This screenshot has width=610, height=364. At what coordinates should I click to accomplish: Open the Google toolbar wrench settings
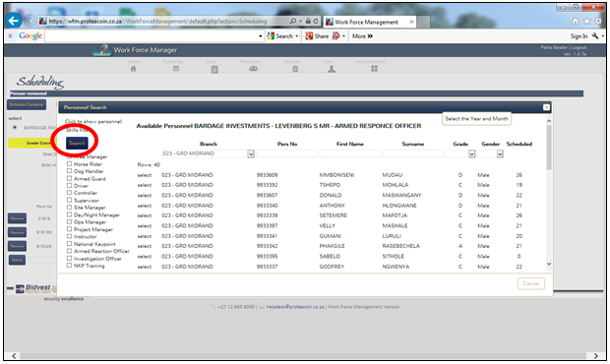(595, 36)
